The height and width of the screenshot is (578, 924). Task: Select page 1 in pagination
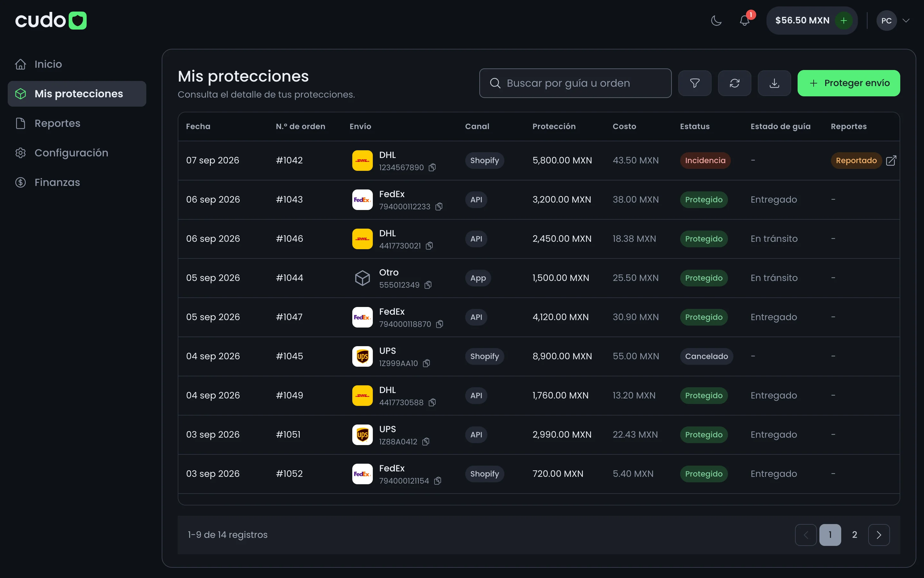tap(830, 535)
